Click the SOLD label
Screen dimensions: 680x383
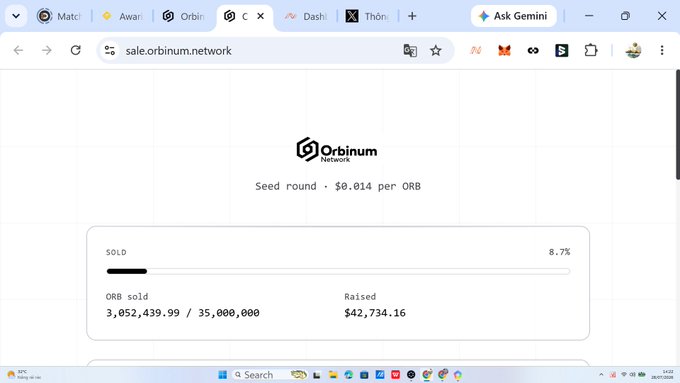click(116, 252)
